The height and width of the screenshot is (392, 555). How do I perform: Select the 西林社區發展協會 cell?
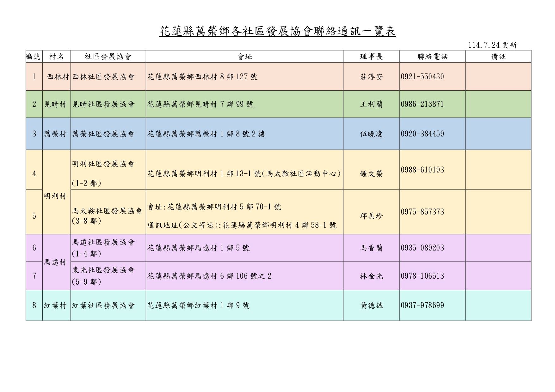103,77
